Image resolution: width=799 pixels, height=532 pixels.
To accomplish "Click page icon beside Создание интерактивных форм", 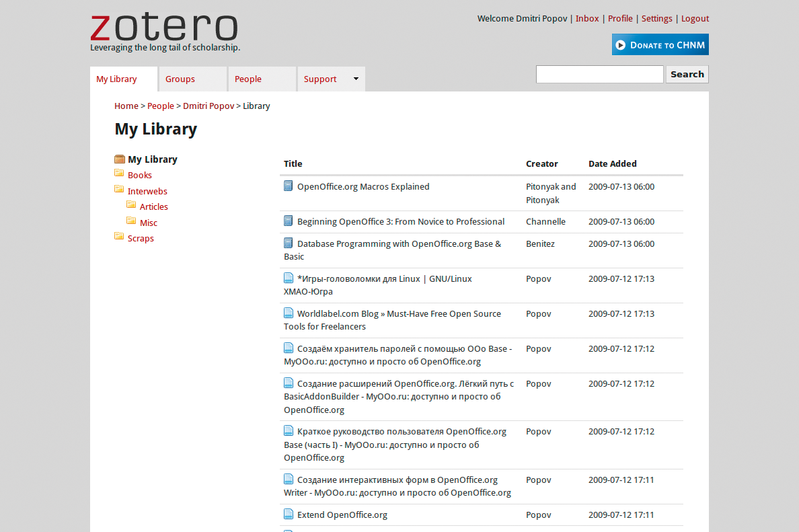I will point(289,479).
